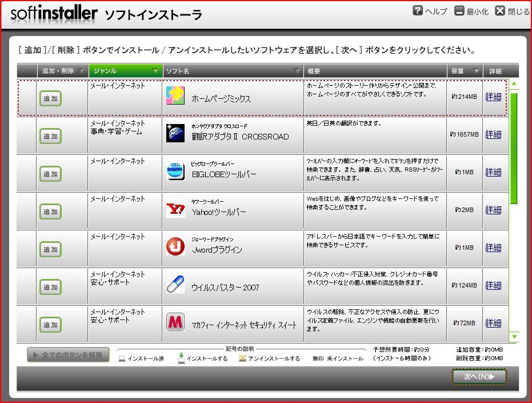This screenshot has height=403, width=532.
Task: Click 事典・学習・ゲーム genre text
Action: (117, 131)
